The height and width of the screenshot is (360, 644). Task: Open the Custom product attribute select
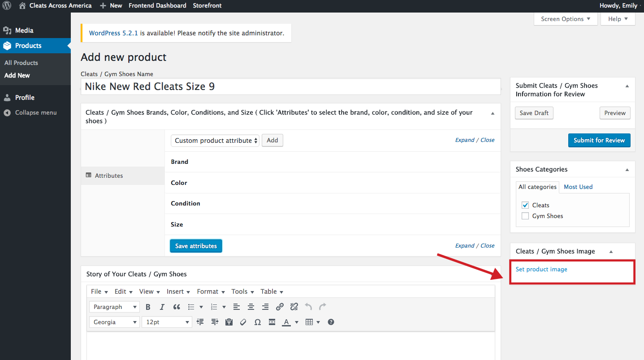coord(215,141)
